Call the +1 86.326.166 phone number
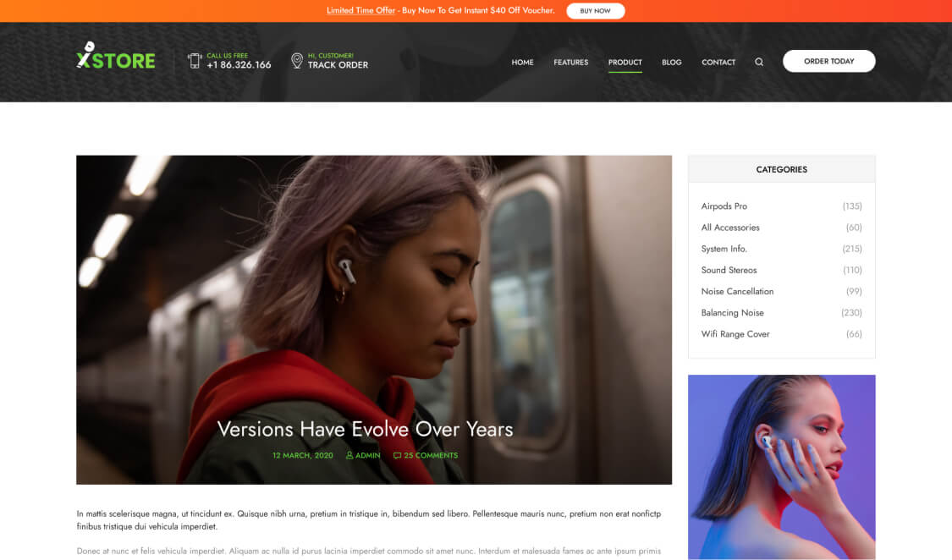This screenshot has width=952, height=560. [239, 65]
